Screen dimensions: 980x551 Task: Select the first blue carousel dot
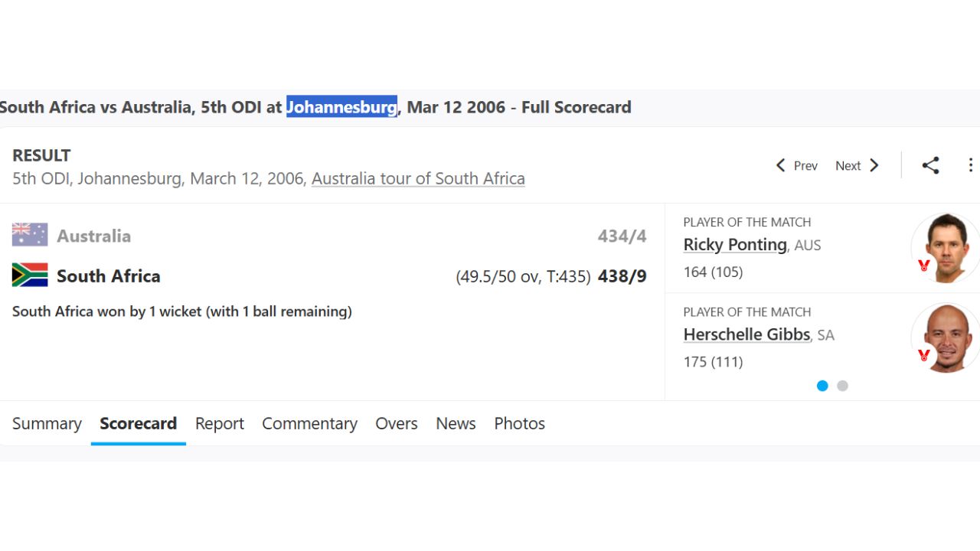tap(822, 386)
